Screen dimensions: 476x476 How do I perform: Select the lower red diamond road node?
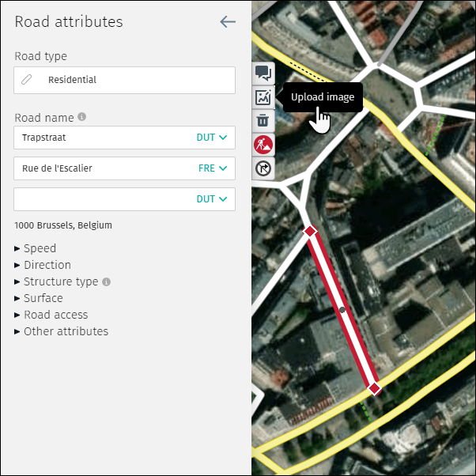click(374, 388)
